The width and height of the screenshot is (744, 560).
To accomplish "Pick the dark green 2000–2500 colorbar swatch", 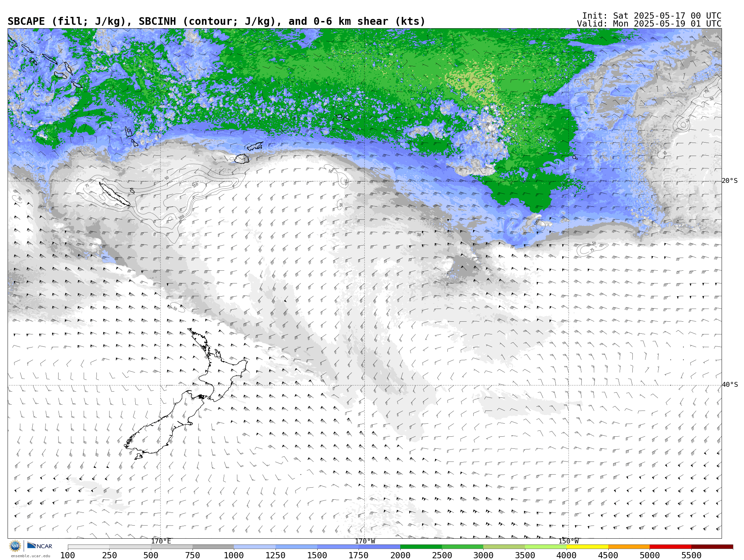I will coord(421,547).
